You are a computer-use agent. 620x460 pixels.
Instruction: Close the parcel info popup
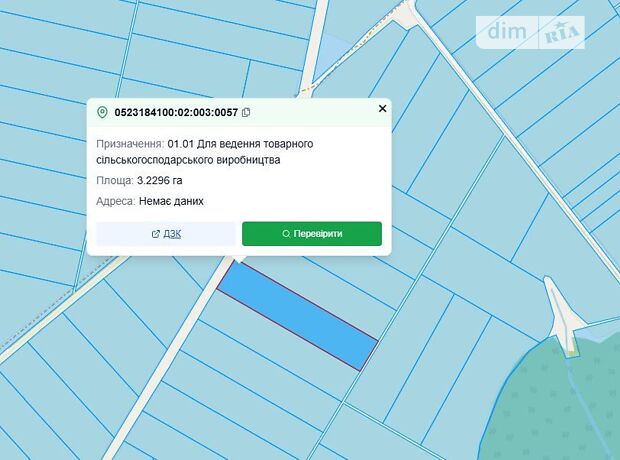tap(382, 108)
